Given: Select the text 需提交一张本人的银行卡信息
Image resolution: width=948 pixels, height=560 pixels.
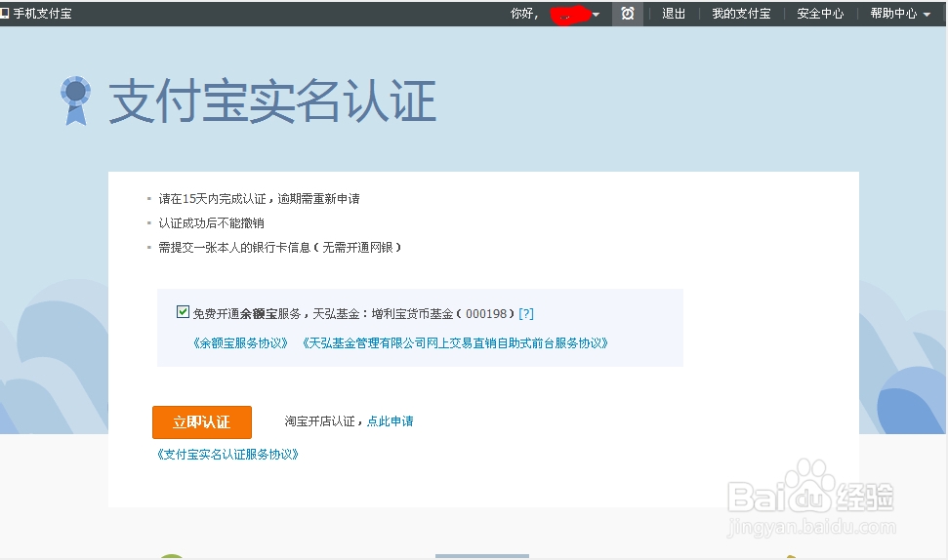Looking at the screenshot, I should (234, 247).
